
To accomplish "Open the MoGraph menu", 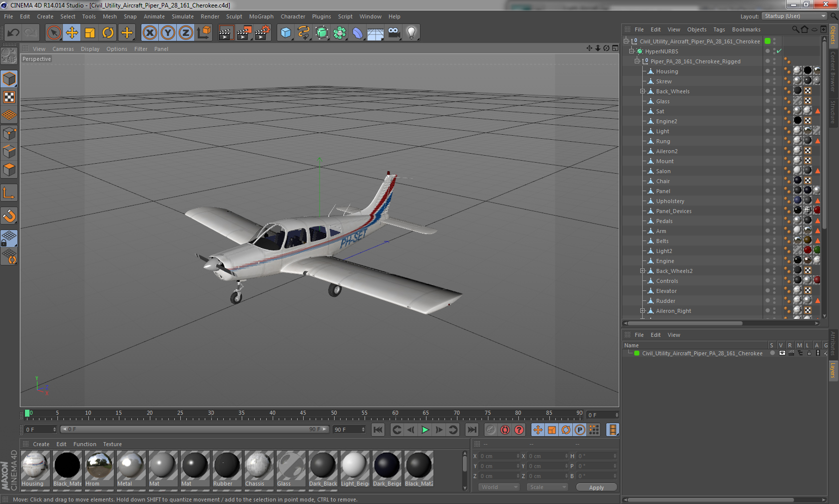I will pos(261,16).
